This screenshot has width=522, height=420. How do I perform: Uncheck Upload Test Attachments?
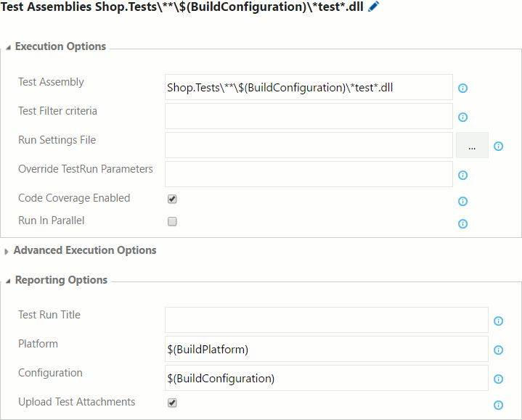[172, 403]
